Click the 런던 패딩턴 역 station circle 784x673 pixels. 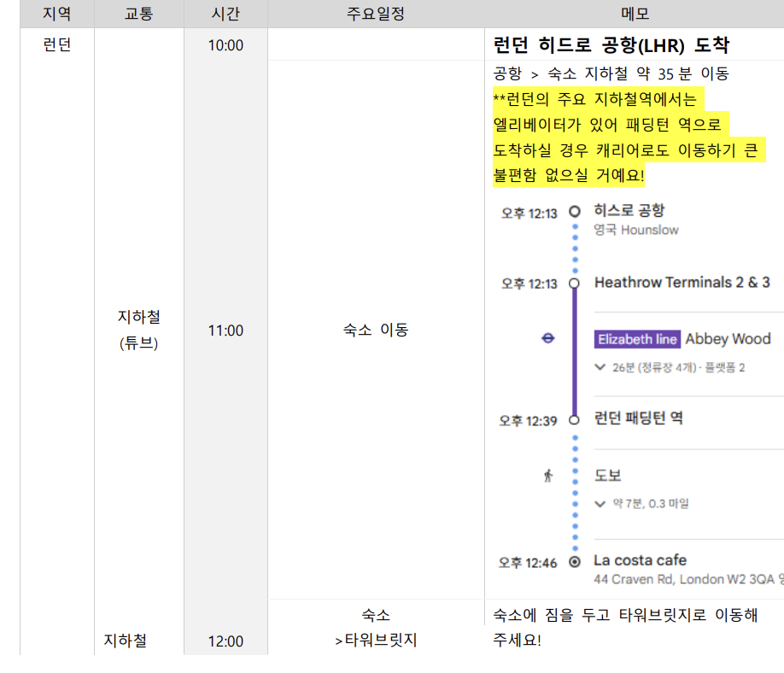click(573, 420)
